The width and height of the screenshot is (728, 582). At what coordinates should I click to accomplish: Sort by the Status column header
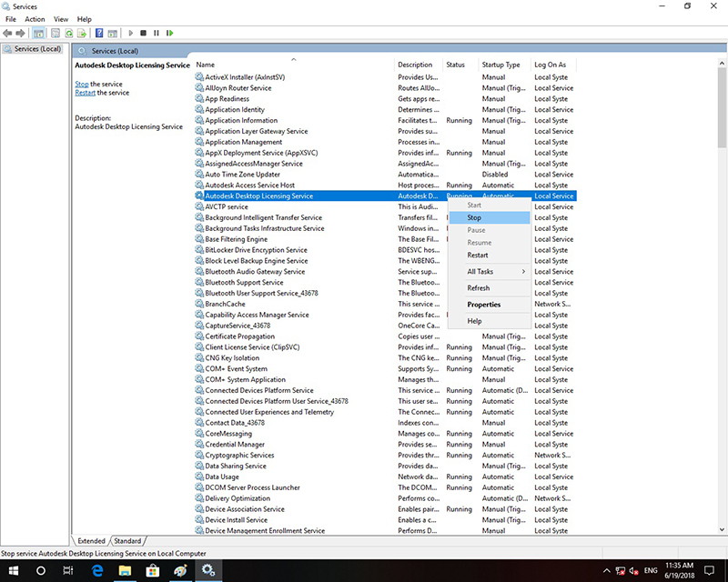click(x=460, y=65)
